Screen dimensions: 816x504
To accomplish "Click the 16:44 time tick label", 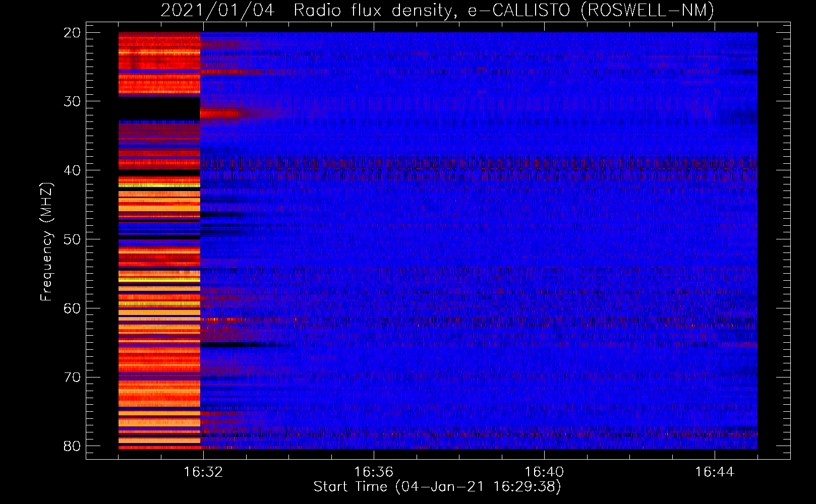I will coord(715,472).
